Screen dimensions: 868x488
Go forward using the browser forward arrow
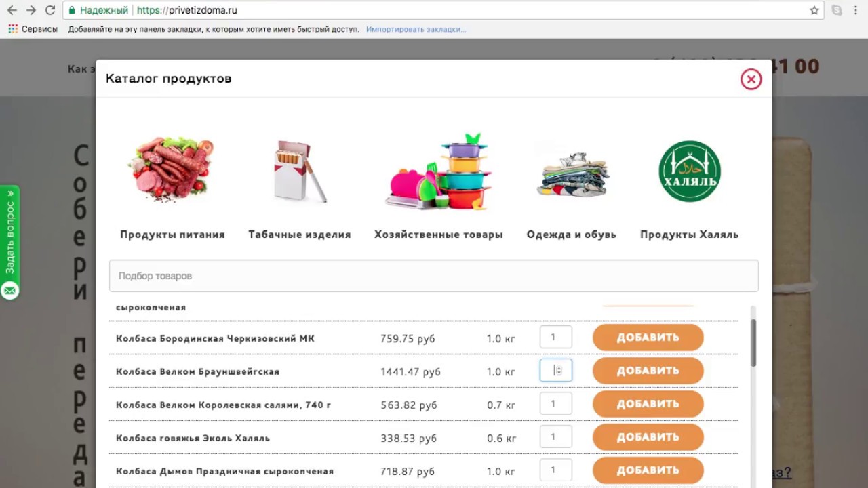pos(31,11)
